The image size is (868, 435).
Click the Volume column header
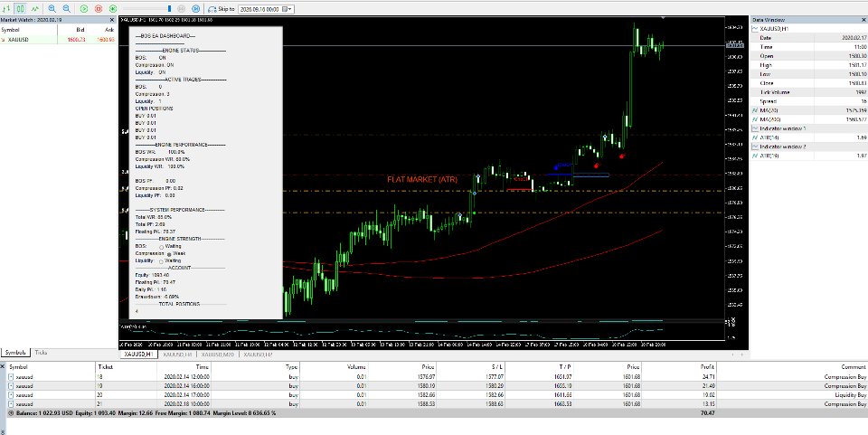click(x=356, y=367)
